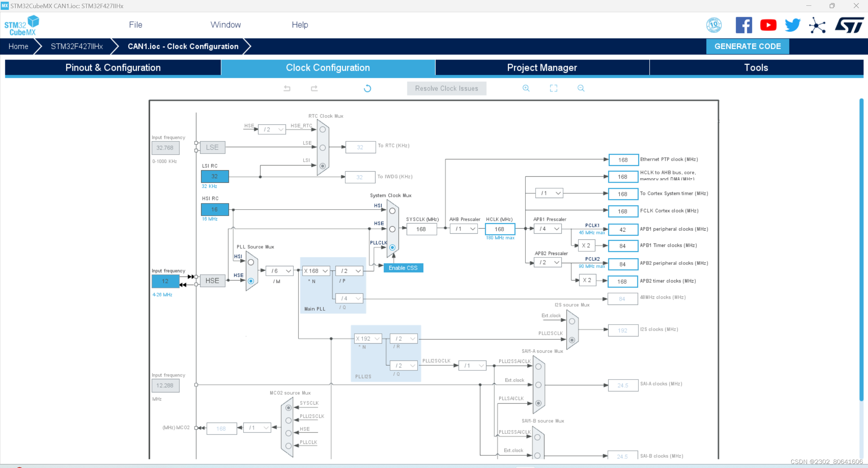Click the Enable CSS button
Screen dimensions: 868x468
tap(403, 268)
